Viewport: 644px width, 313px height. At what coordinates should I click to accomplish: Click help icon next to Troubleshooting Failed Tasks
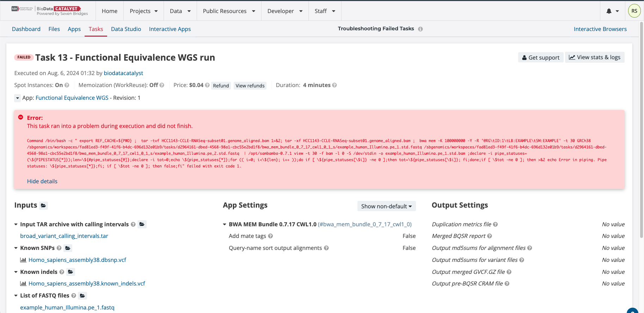[420, 29]
